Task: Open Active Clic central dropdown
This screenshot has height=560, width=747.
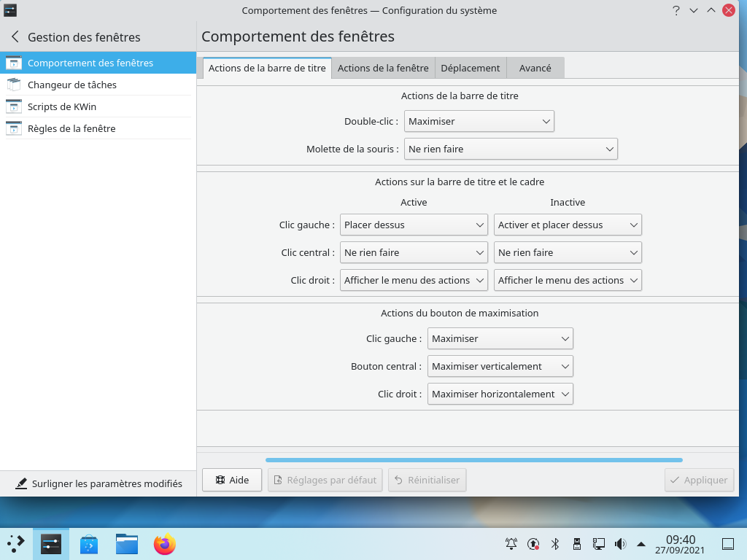Action: [414, 252]
